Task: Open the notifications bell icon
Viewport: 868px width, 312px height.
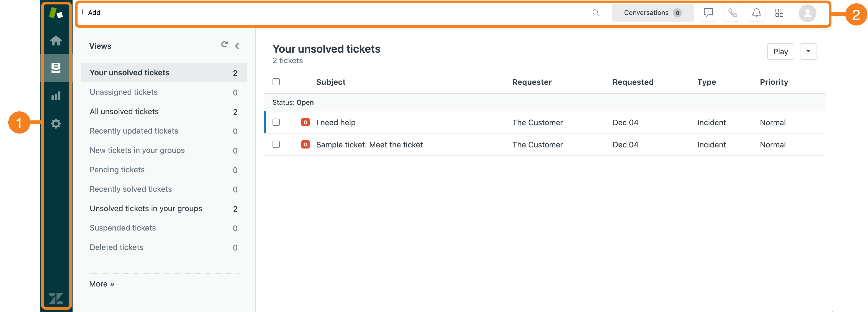Action: [757, 12]
